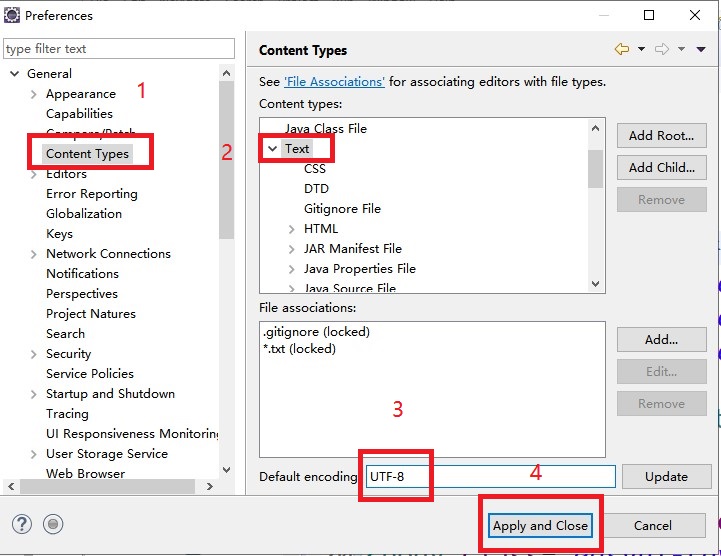Click the Add Root... button

pyautogui.click(x=661, y=136)
